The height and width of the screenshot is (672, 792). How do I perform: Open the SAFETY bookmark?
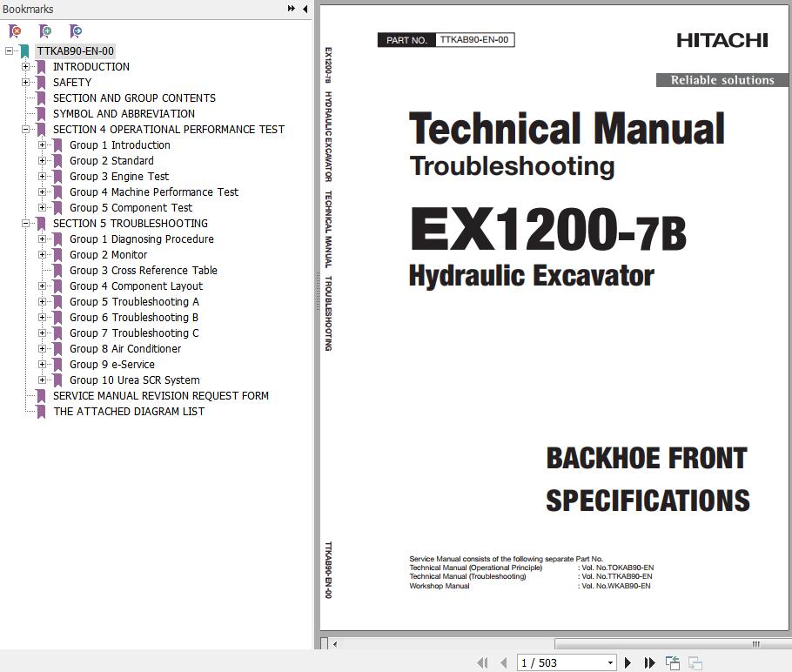point(72,83)
